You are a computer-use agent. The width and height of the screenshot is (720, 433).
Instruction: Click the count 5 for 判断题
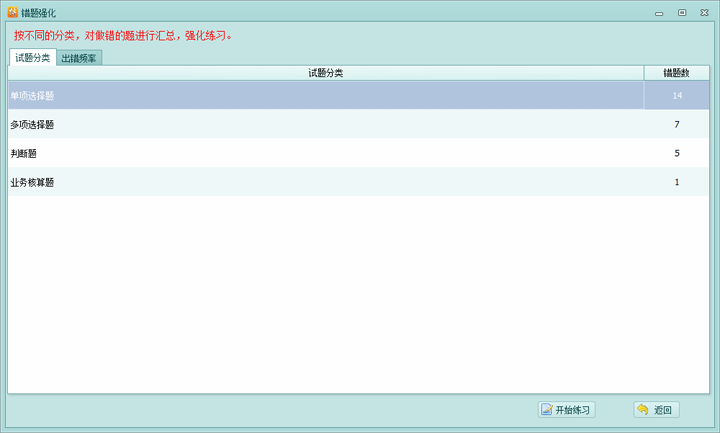[x=677, y=154]
